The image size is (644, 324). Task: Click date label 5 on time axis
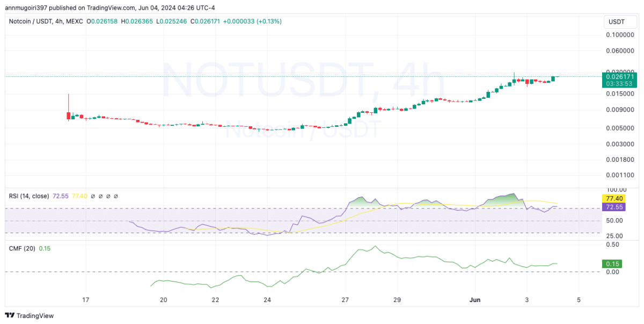pyautogui.click(x=579, y=299)
